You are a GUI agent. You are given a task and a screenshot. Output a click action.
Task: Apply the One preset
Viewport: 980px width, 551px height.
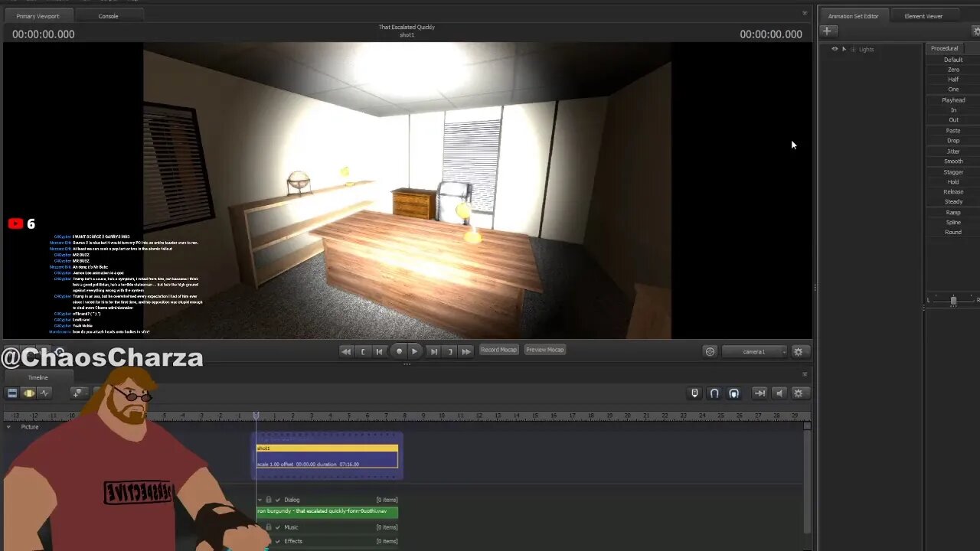tap(953, 90)
